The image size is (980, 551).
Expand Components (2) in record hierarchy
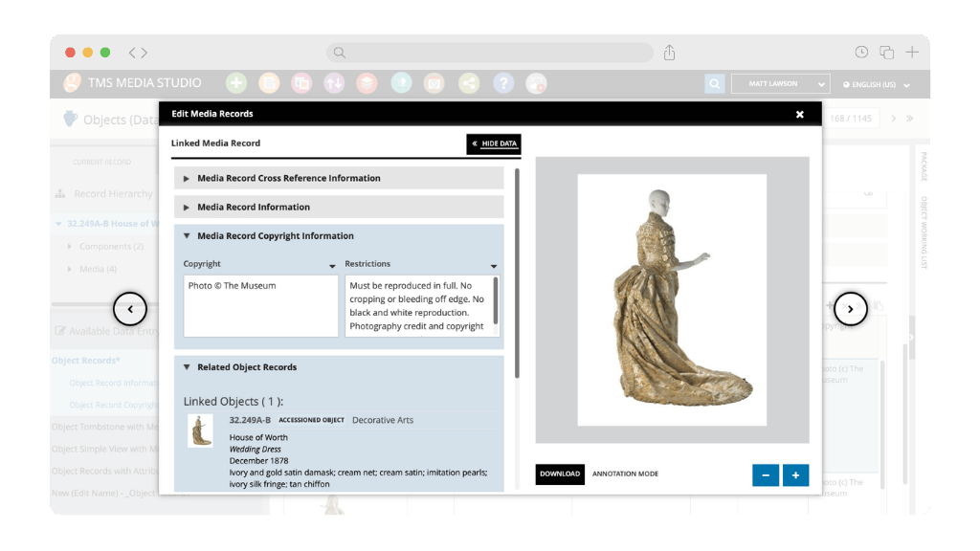[69, 247]
